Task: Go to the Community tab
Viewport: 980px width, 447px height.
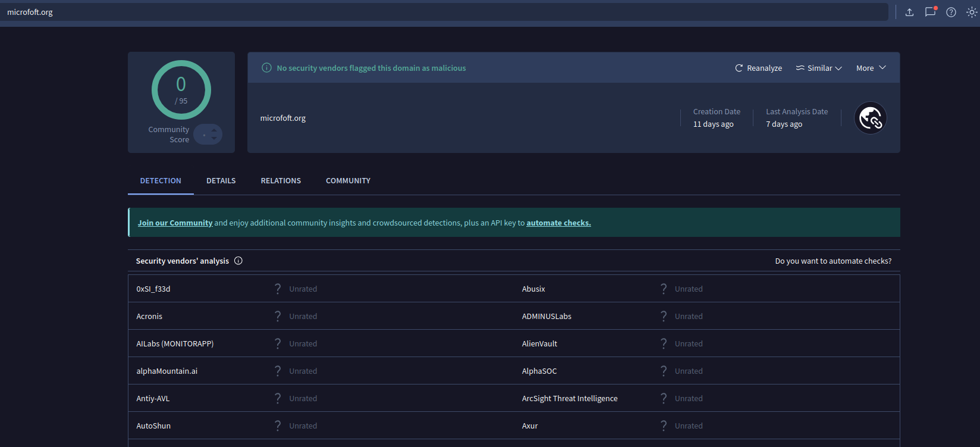Action: (348, 181)
